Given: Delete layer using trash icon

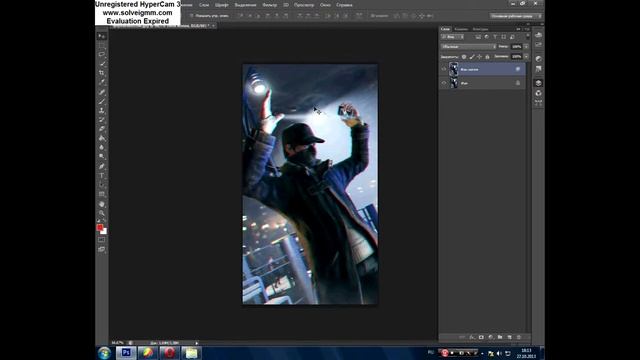Looking at the screenshot, I should point(519,337).
